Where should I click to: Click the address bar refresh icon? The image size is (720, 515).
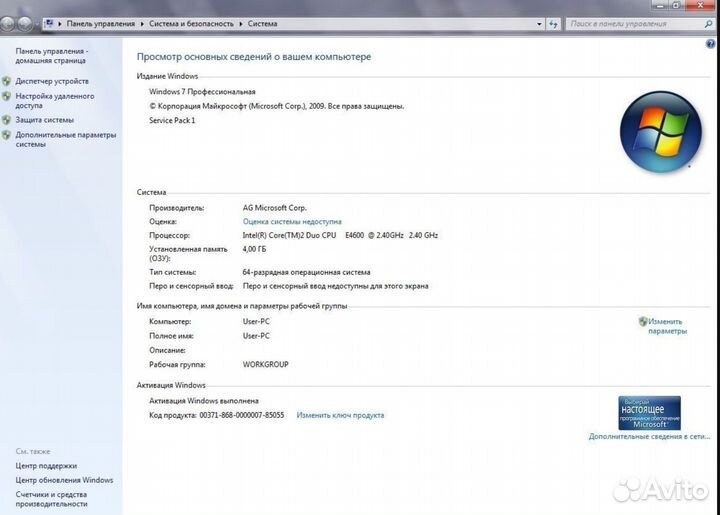click(x=553, y=24)
